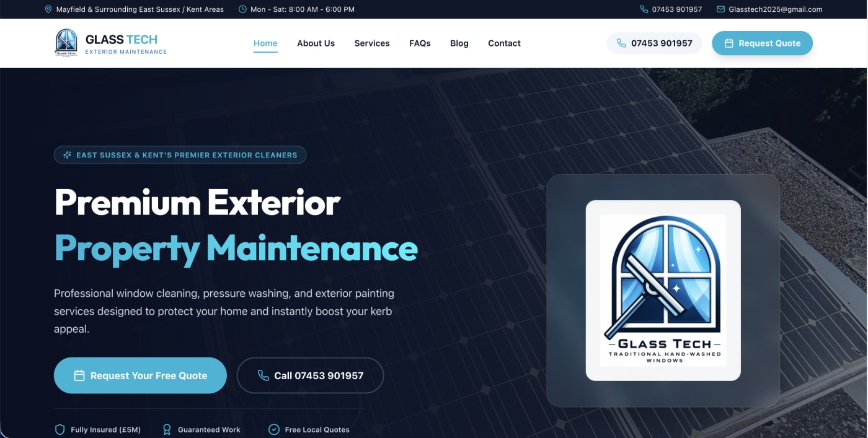This screenshot has width=868, height=438.
Task: Click the clock icon beside opening hours
Action: pyautogui.click(x=242, y=9)
